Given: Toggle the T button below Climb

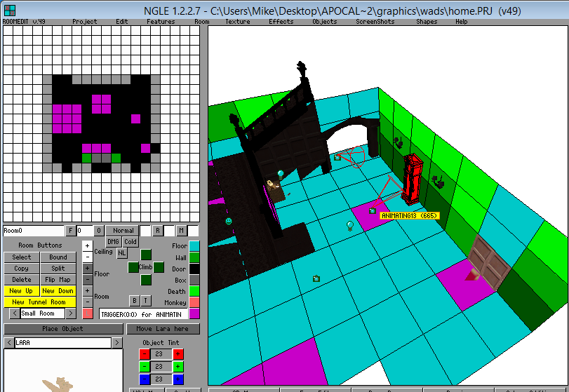Looking at the screenshot, I should [x=145, y=301].
